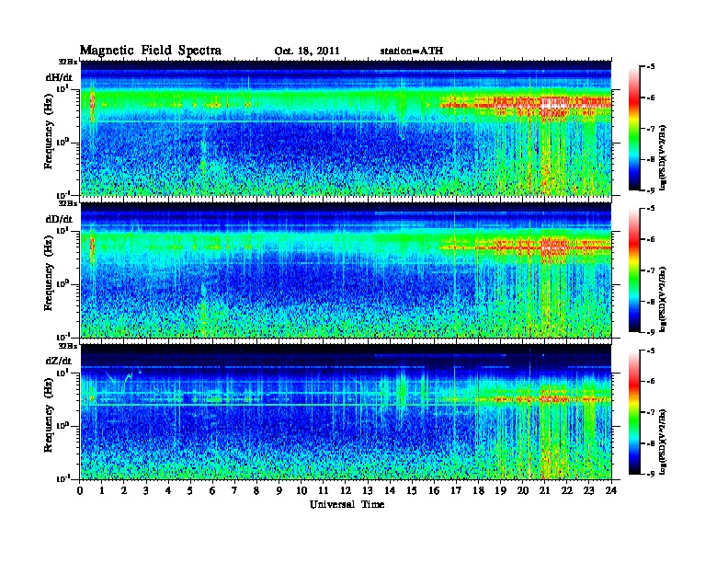Select the dD/dt panel label

(x=59, y=219)
